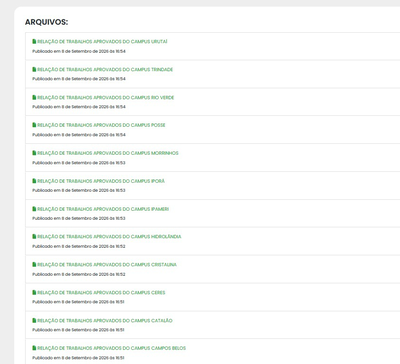400x364 pixels.
Task: Click file icon beside Campus Cristalina link
Action: (34, 265)
